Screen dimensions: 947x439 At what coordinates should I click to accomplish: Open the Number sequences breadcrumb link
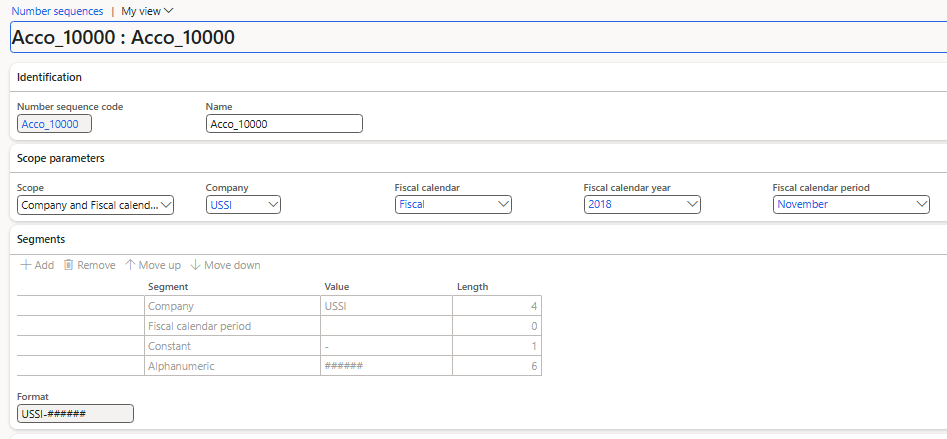pos(57,11)
